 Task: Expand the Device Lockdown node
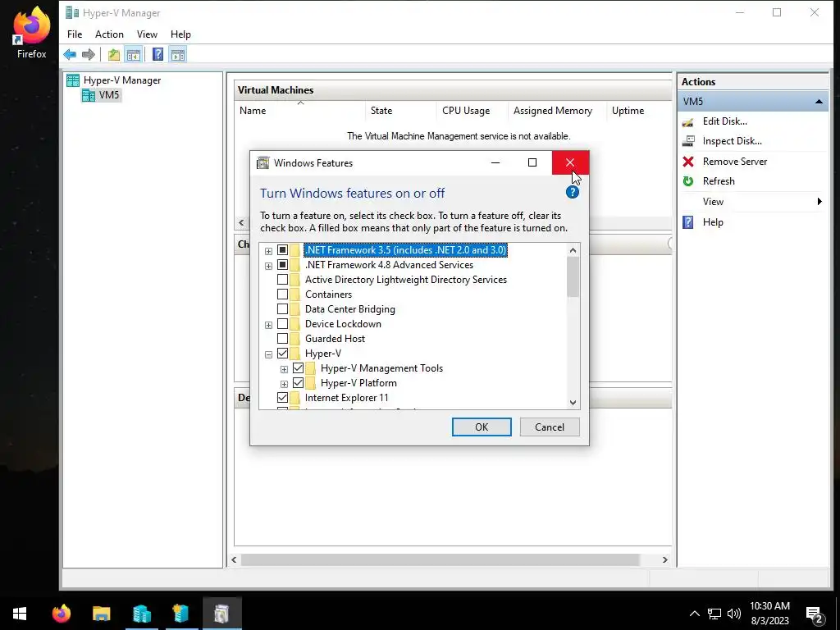tap(268, 325)
